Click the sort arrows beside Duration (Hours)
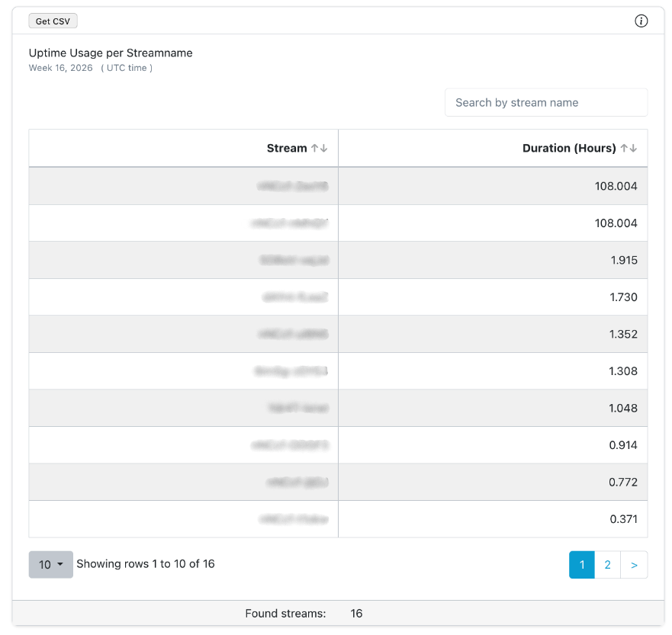 tap(629, 149)
